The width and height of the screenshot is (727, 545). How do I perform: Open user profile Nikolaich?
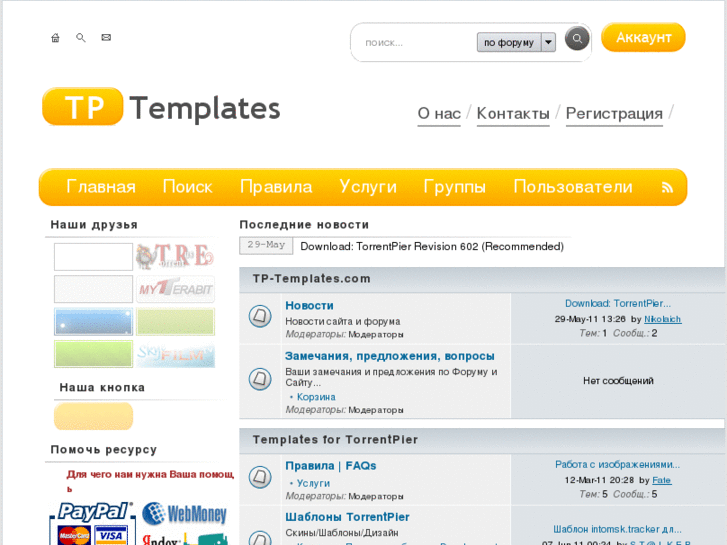663,319
